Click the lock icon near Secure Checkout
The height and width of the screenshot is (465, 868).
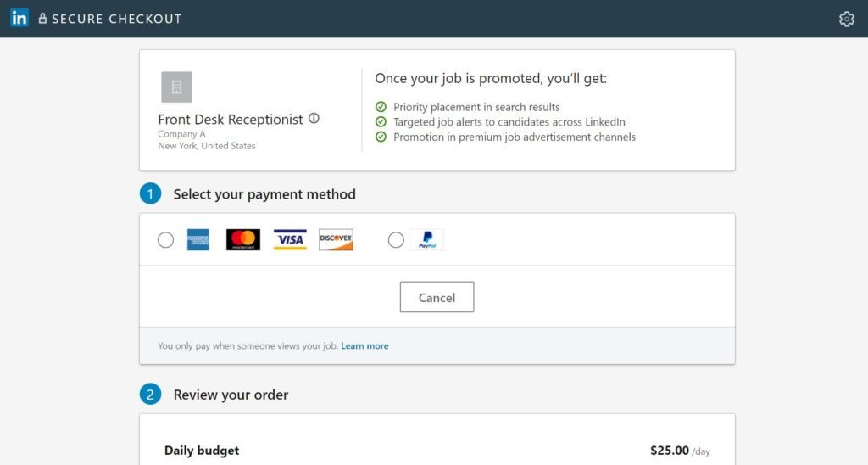click(42, 18)
